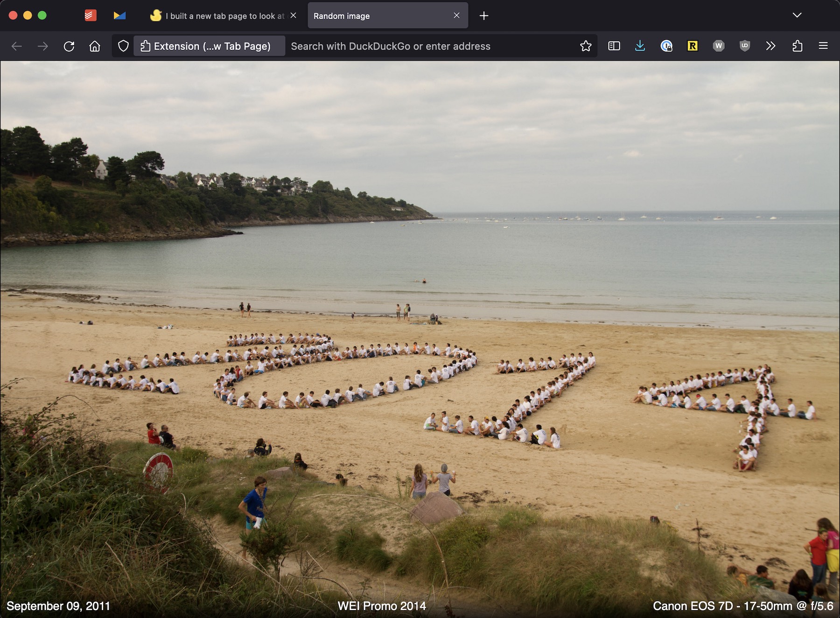840x618 pixels.
Task: Open the pinned Todoist tab
Action: click(91, 15)
